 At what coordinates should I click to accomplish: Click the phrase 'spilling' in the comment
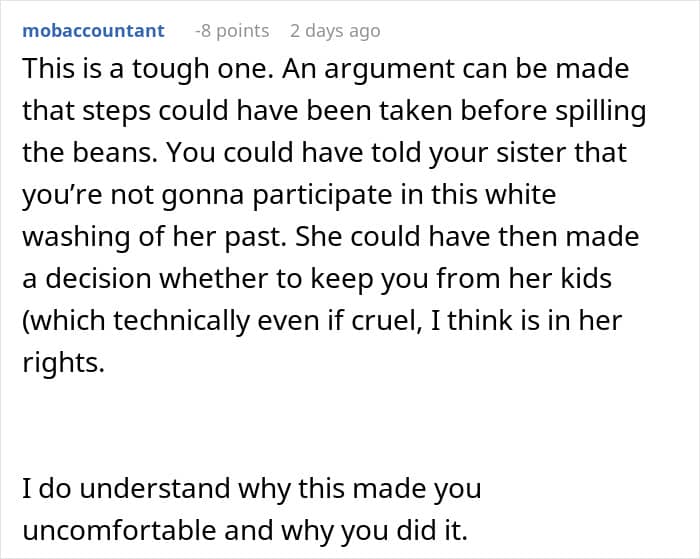click(x=600, y=112)
